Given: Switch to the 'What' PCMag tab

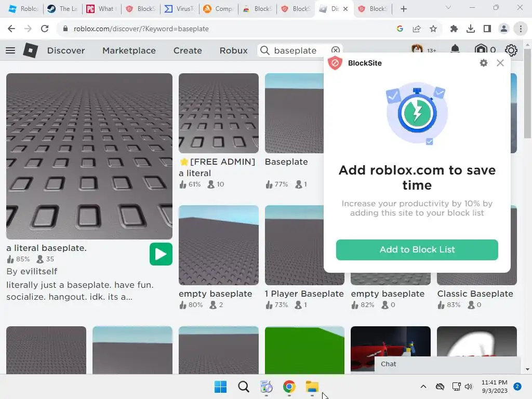Looking at the screenshot, I should [x=101, y=9].
